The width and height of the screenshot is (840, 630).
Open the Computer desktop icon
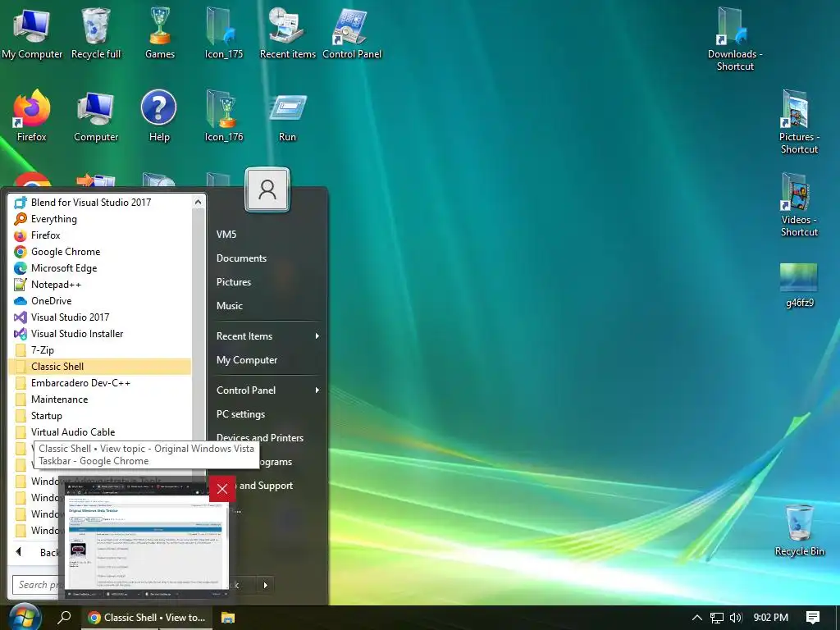(x=96, y=116)
